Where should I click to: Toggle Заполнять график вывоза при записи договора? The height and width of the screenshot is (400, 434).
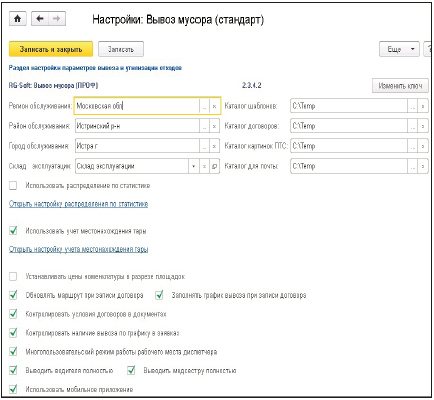point(159,295)
